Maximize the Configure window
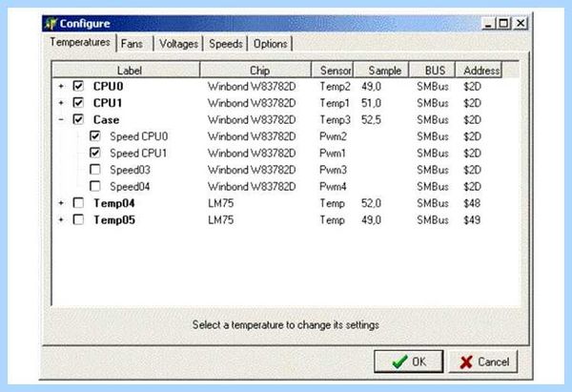This screenshot has width=572, height=392. point(503,24)
